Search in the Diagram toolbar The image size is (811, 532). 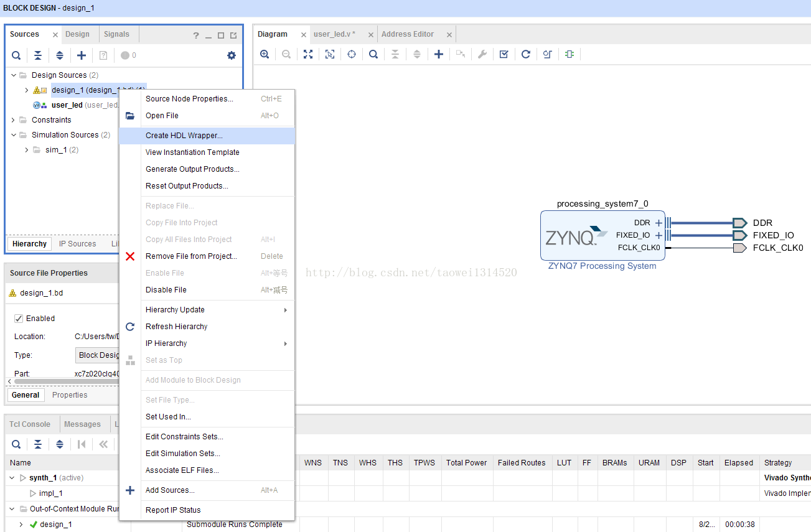[373, 54]
